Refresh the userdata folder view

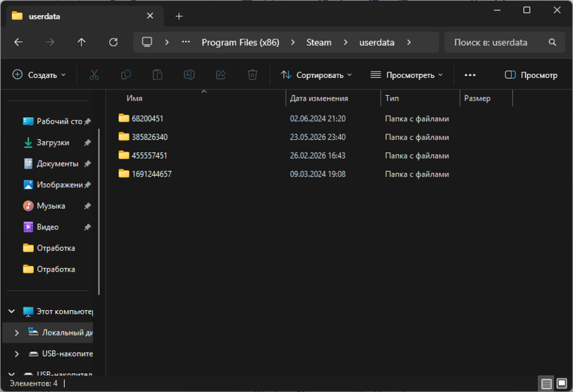(x=113, y=43)
